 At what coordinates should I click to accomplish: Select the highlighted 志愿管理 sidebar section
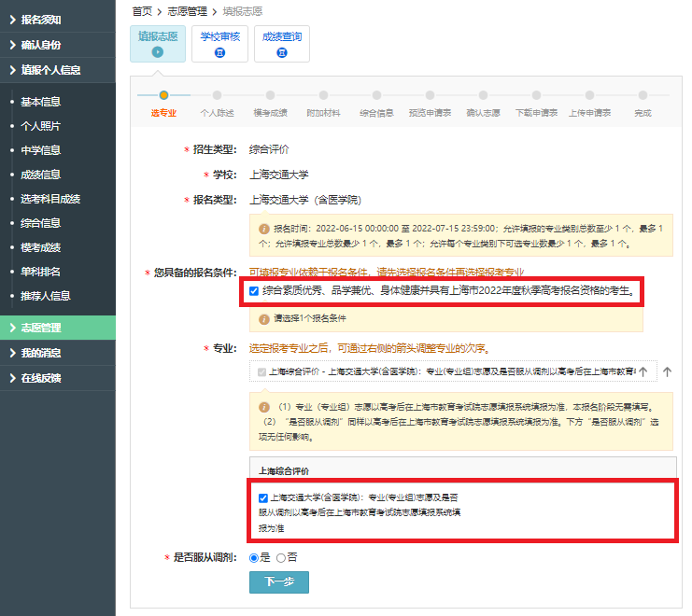tap(57, 328)
